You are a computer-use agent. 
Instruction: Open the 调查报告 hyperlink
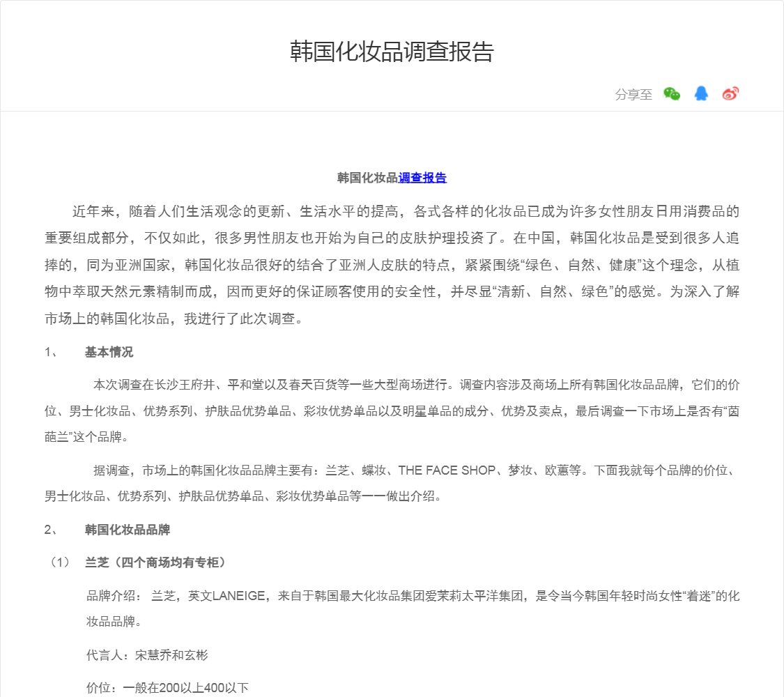pyautogui.click(x=422, y=178)
